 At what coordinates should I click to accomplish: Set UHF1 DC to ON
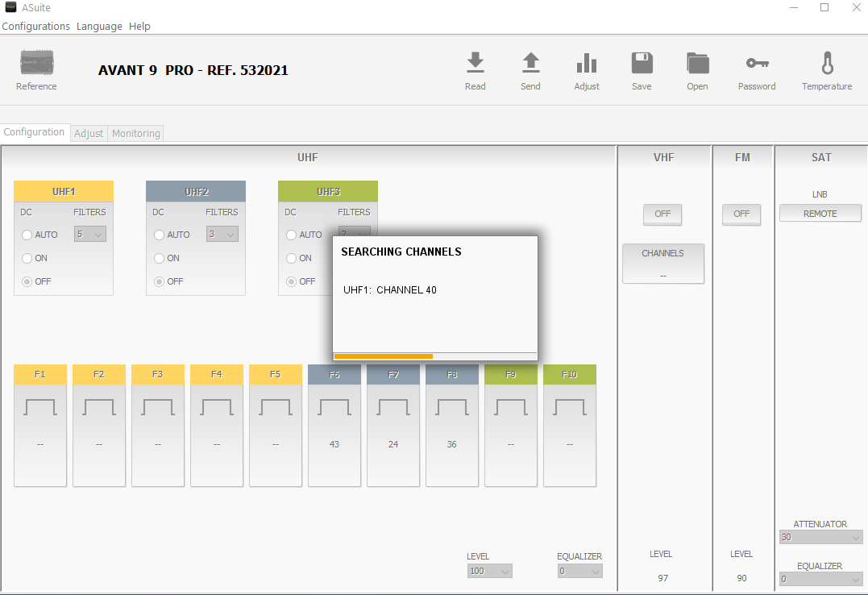[27, 258]
